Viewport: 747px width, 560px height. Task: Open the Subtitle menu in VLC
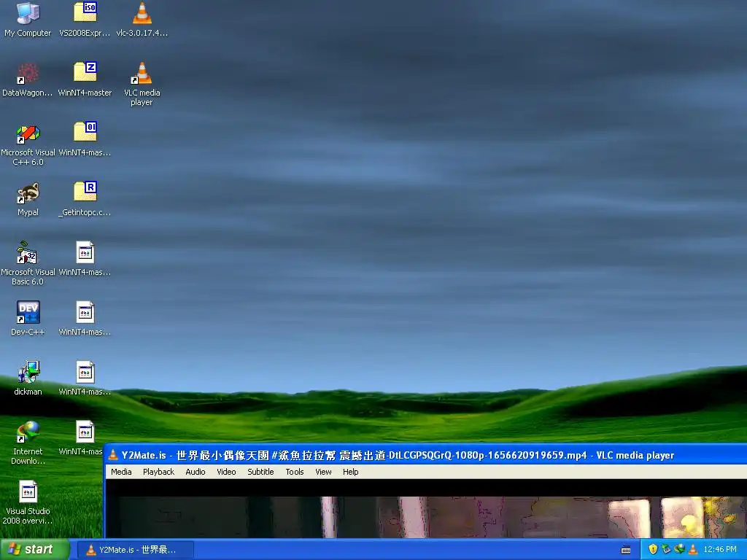[260, 472]
